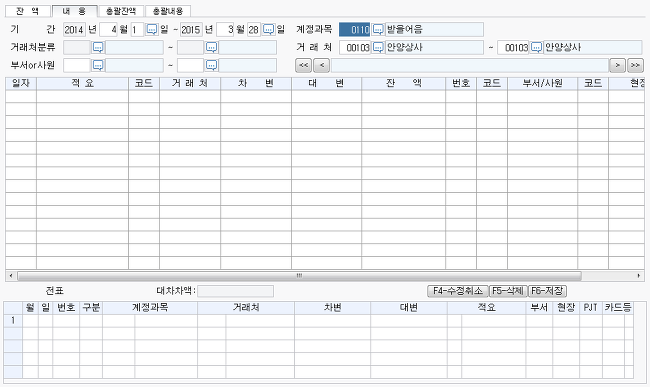Click the F4-수정취소 button
Screen dimensions: 650x387
(x=458, y=291)
